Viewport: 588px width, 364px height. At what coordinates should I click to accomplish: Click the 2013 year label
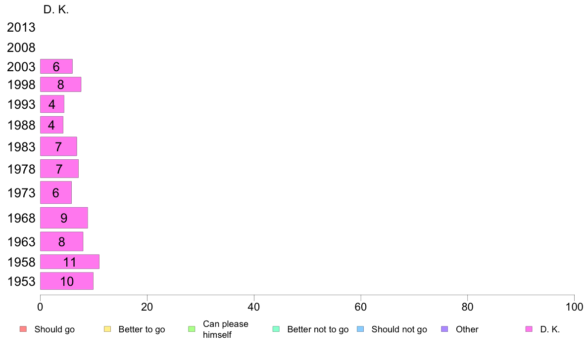pyautogui.click(x=21, y=27)
